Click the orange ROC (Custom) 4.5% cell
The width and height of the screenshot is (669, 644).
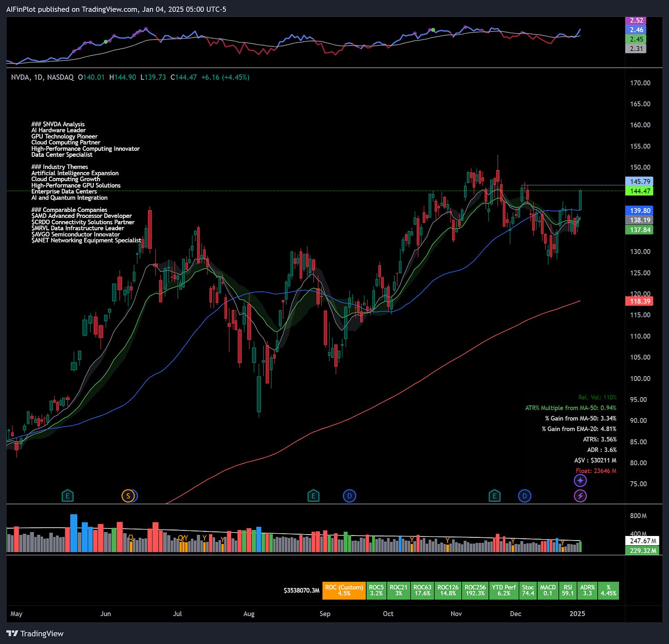344,591
